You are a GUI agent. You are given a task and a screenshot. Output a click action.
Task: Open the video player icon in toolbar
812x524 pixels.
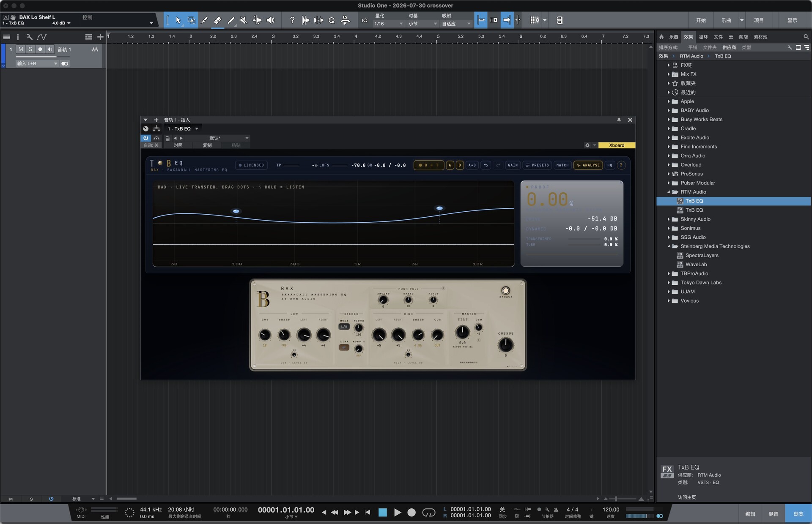click(559, 20)
